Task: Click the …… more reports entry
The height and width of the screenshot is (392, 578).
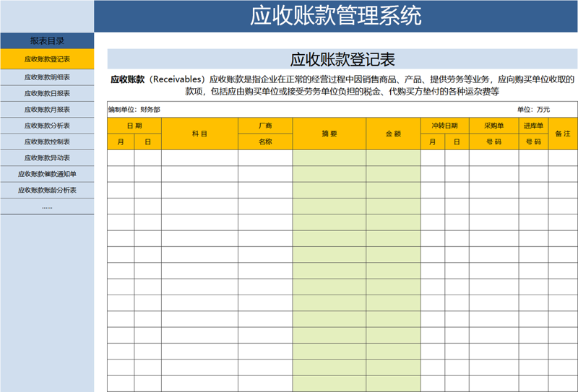Action: pyautogui.click(x=47, y=206)
